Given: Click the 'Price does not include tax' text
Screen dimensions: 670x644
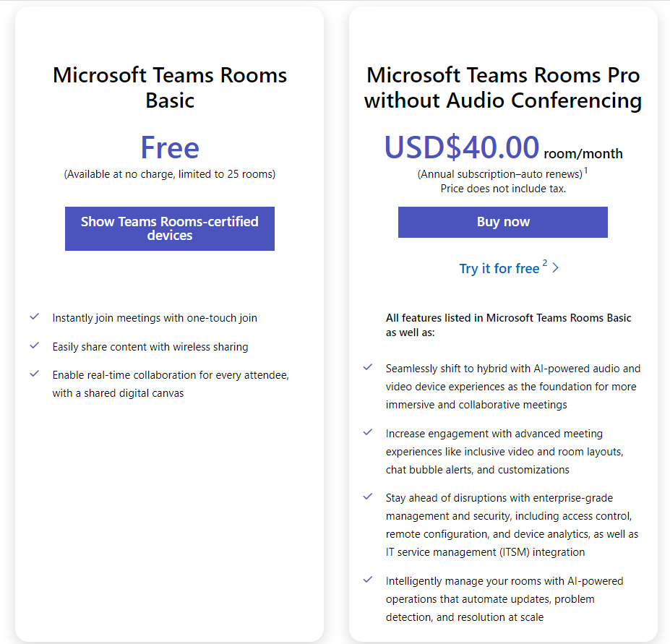Looking at the screenshot, I should pyautogui.click(x=503, y=189).
